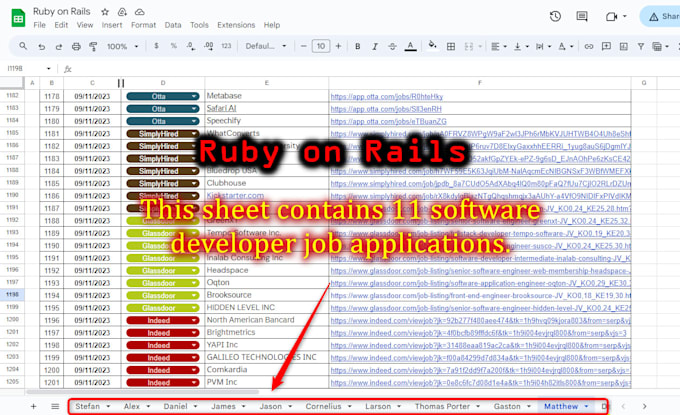Image resolution: width=680 pixels, height=415 pixels.
Task: Switch to the Thomas Porter sheet tab
Action: tap(442, 406)
